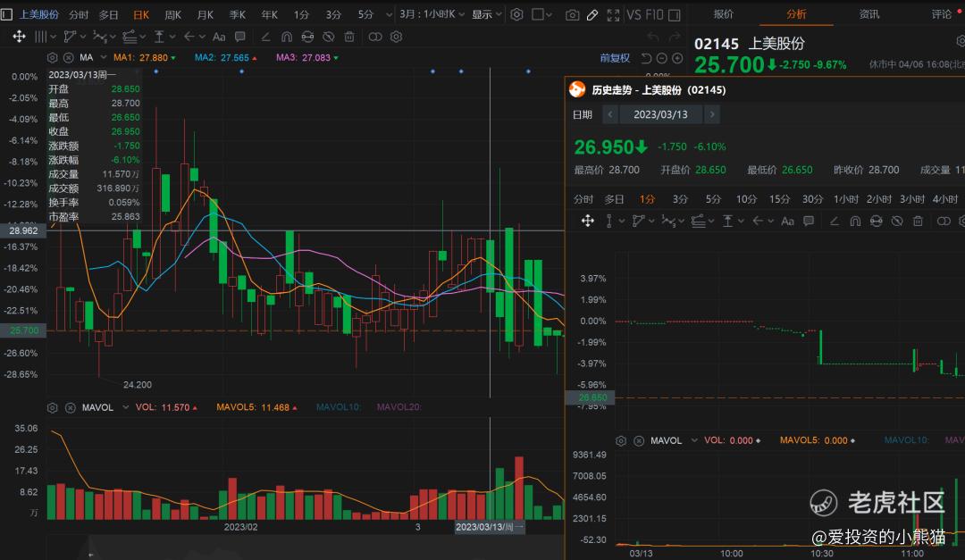
Task: Select 季K quarterly candlestick tab
Action: pos(238,14)
